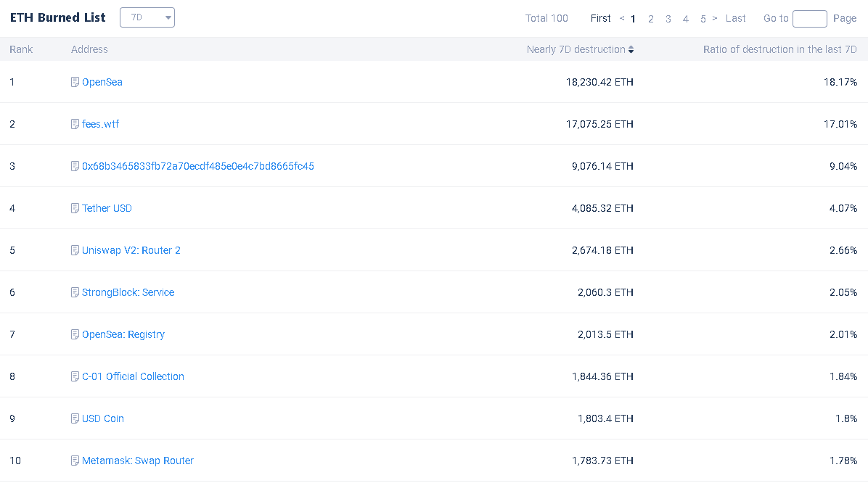Open StrongBlock: Service link
This screenshot has height=483, width=868.
[x=128, y=292]
